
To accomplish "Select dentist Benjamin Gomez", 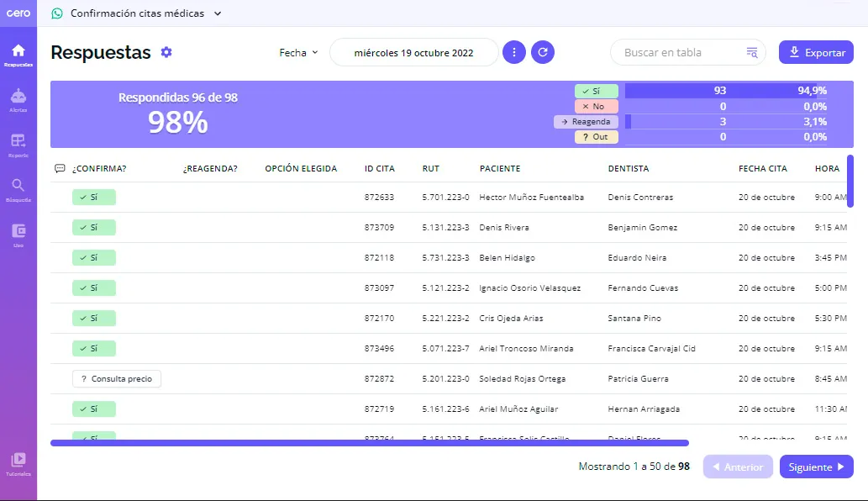I will pyautogui.click(x=642, y=228).
